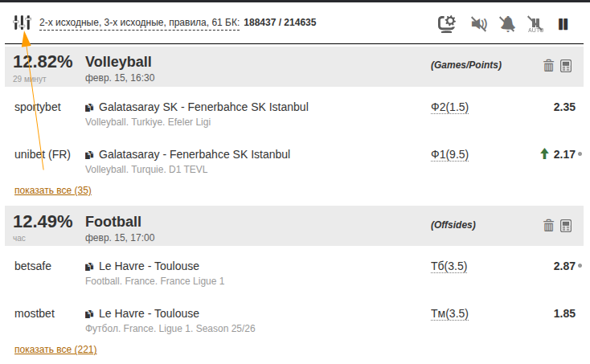The width and height of the screenshot is (590, 364).
Task: Click the 2.35 odds for sportybet
Action: [564, 107]
